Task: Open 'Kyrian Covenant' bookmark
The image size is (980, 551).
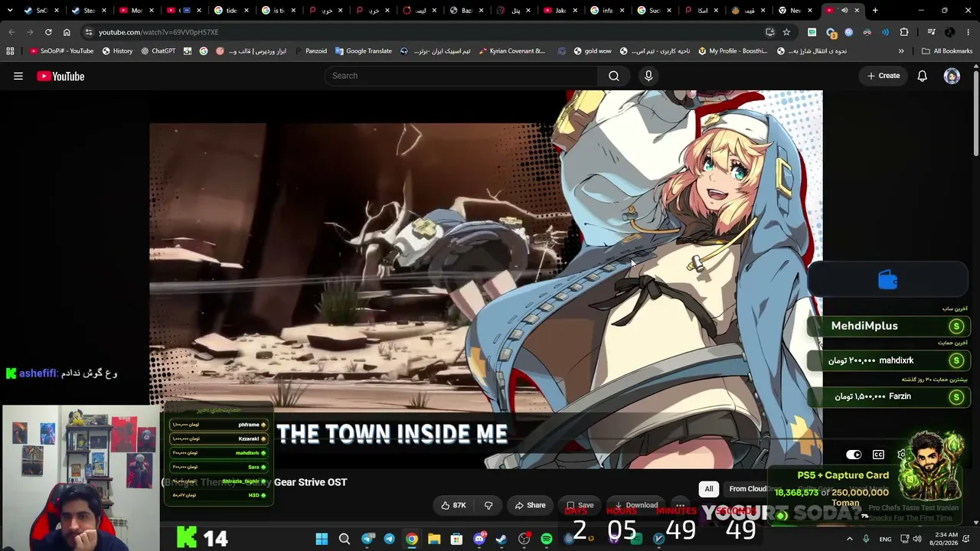Action: (511, 51)
